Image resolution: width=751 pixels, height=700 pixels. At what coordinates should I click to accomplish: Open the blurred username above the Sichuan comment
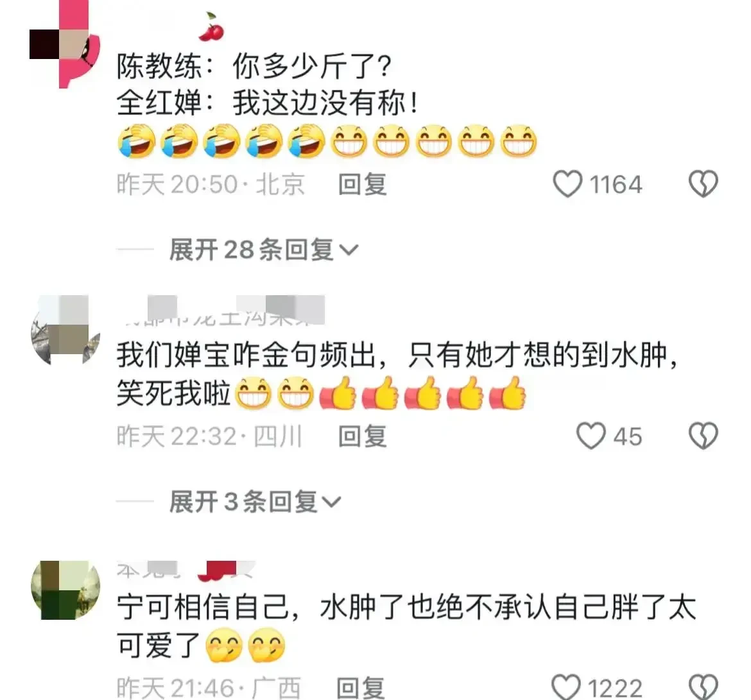(x=221, y=311)
